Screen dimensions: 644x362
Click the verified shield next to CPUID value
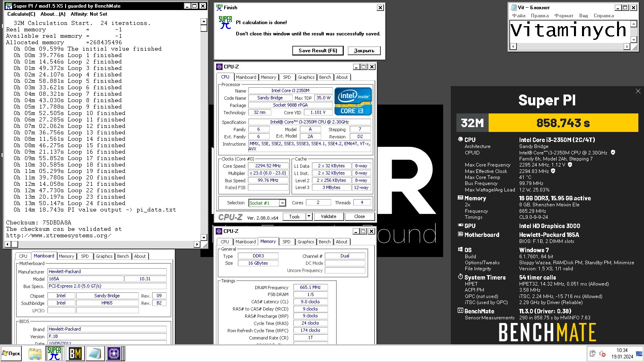pyautogui.click(x=613, y=152)
